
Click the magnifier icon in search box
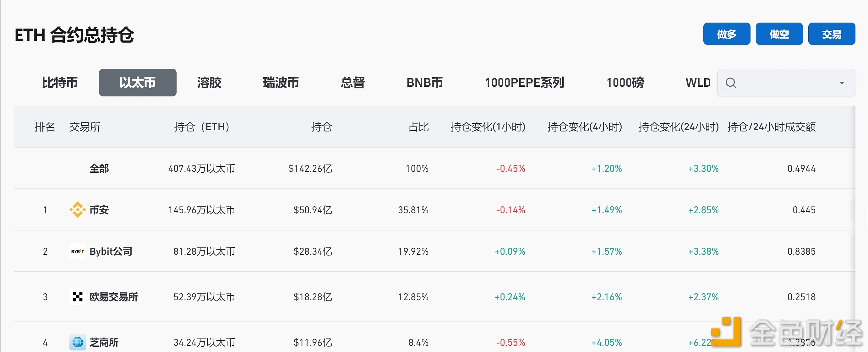pos(730,83)
